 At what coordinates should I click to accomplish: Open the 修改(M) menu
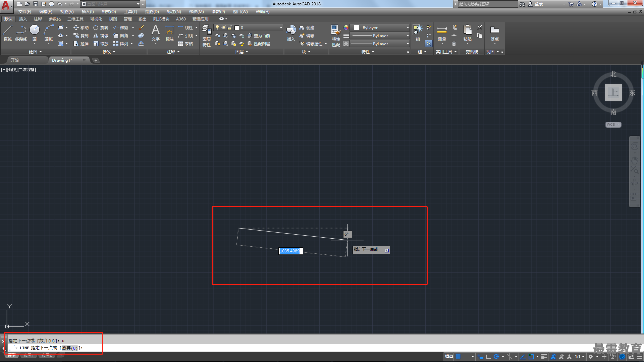coord(196,12)
